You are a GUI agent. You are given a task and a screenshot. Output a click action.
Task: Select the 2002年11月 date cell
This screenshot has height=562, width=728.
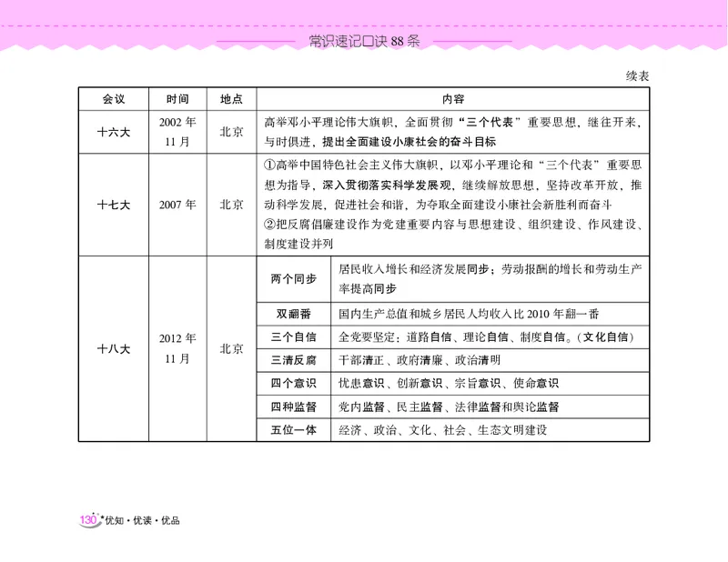[x=177, y=132]
